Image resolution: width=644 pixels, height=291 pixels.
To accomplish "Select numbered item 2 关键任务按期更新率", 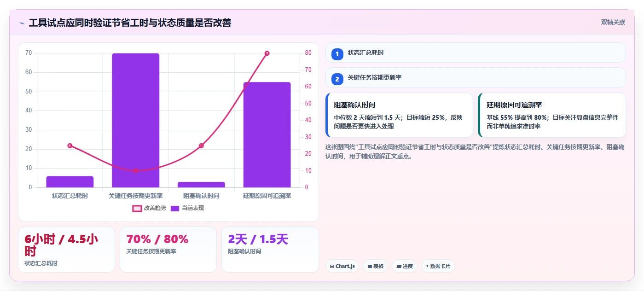I will click(x=476, y=77).
